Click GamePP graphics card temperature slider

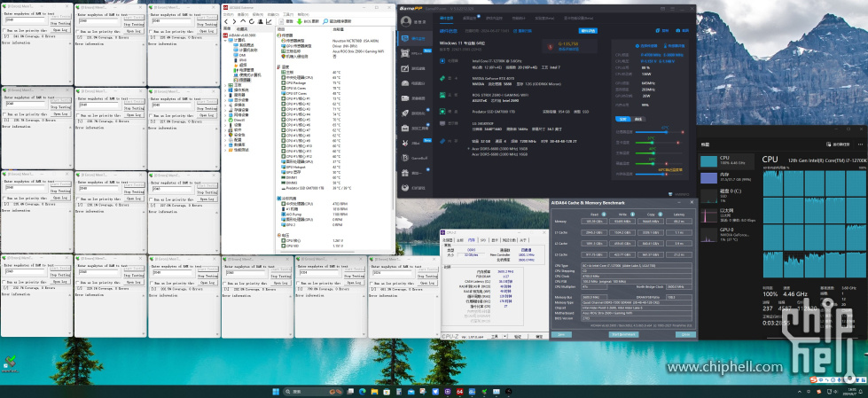tap(660, 142)
